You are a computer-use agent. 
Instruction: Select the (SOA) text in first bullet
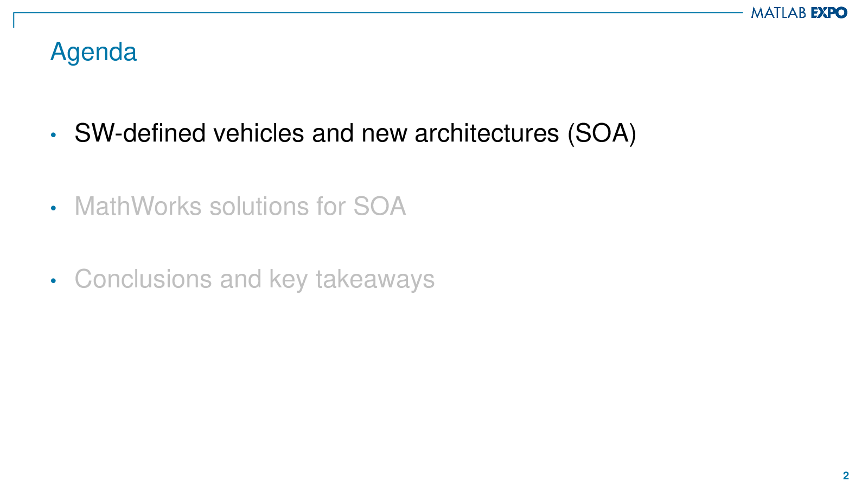click(x=602, y=133)
